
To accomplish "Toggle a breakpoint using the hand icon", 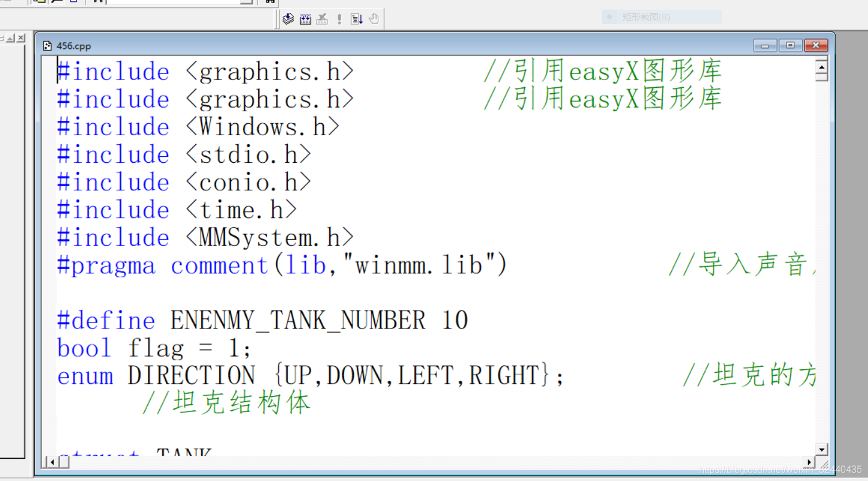I will [x=374, y=19].
